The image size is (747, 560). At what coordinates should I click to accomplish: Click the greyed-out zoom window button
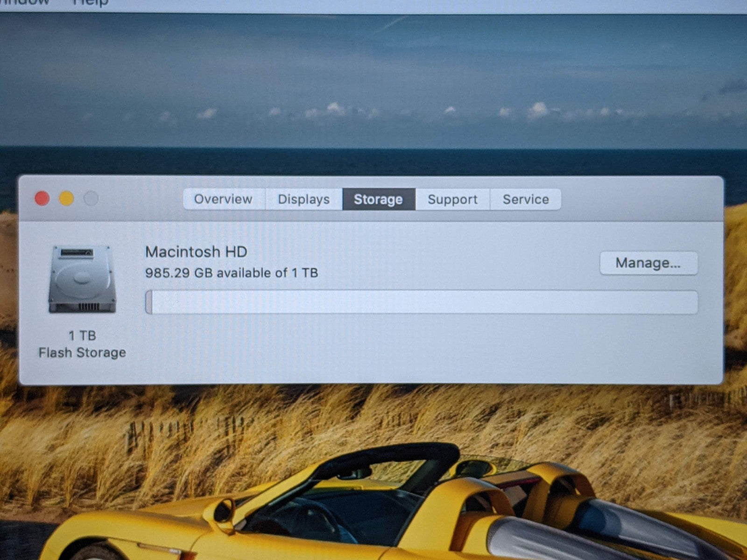91,199
